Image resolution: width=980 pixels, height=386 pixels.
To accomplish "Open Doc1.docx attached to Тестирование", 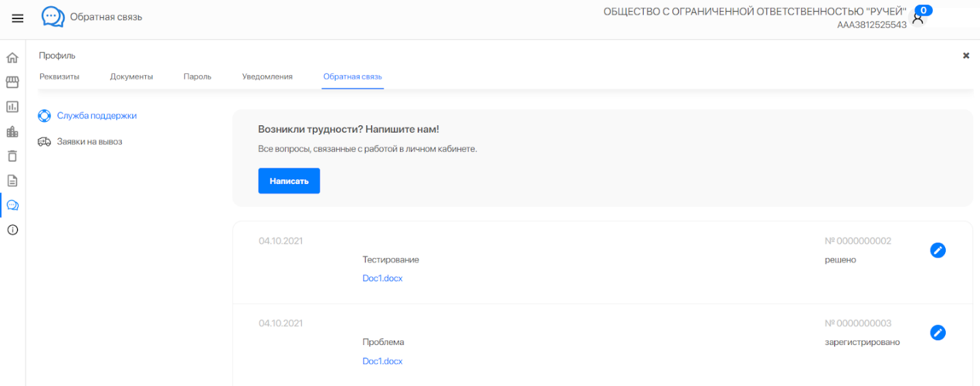I will [x=382, y=279].
